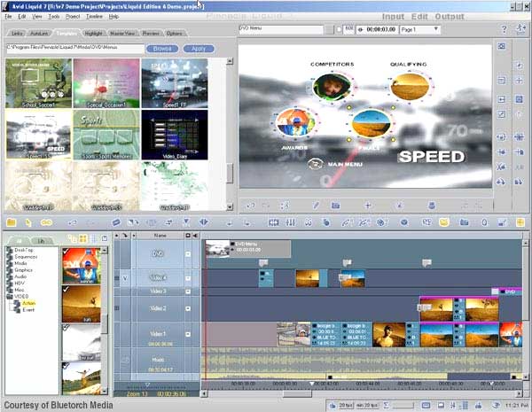This screenshot has height=412, width=532.
Task: Click the DVD Menu name field
Action: [x=281, y=29]
